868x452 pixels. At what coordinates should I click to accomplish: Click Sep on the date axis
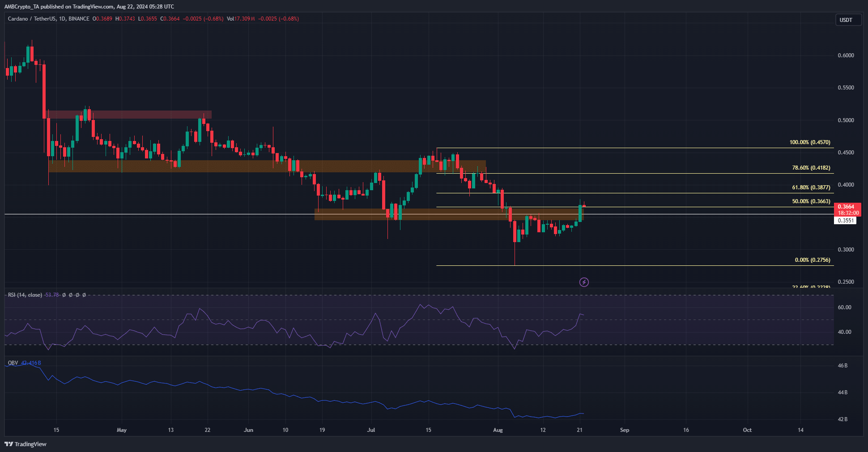click(x=625, y=430)
